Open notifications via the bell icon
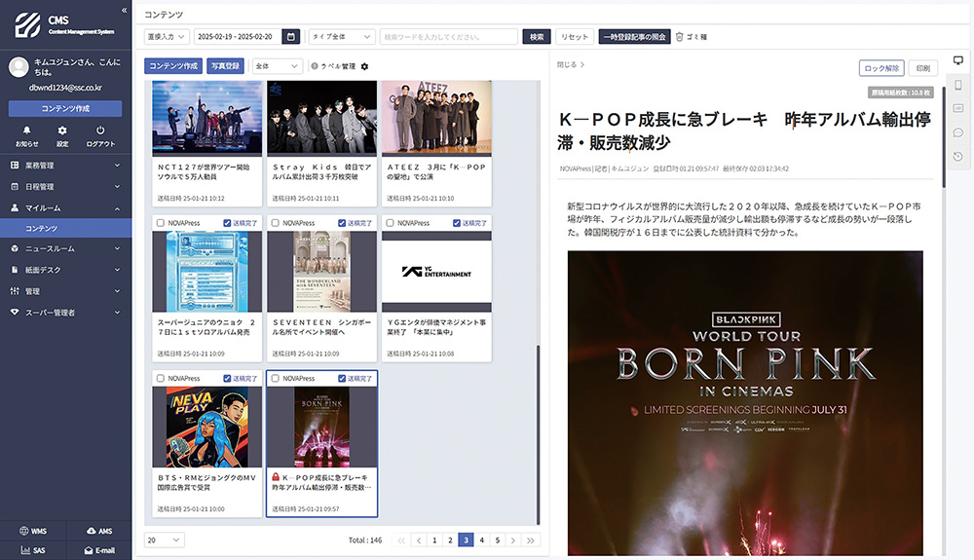 [x=26, y=131]
